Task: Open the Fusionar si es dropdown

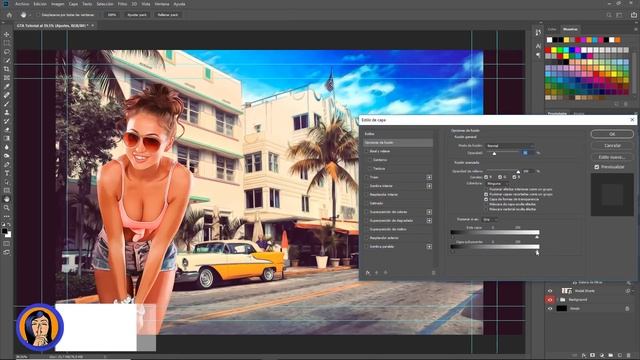Action: pos(489,220)
